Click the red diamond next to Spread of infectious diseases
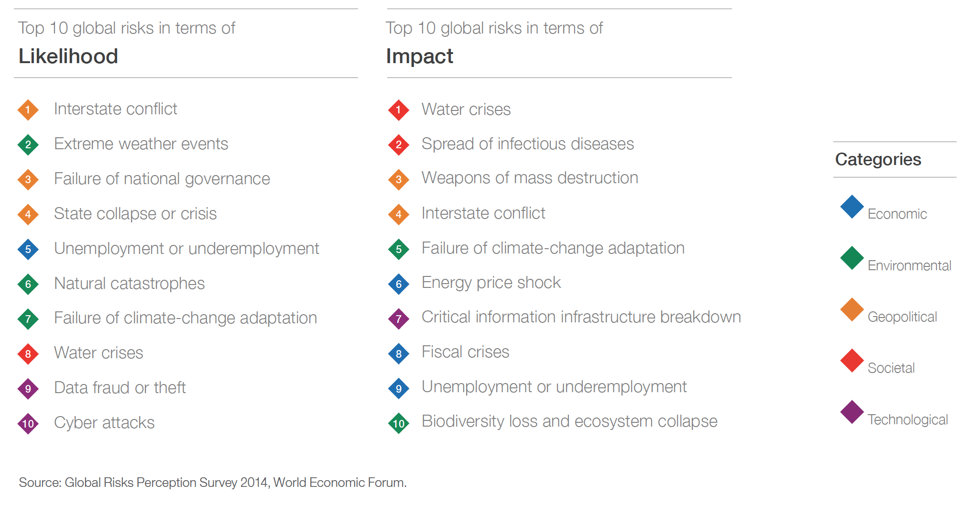The width and height of the screenshot is (980, 506). click(399, 145)
